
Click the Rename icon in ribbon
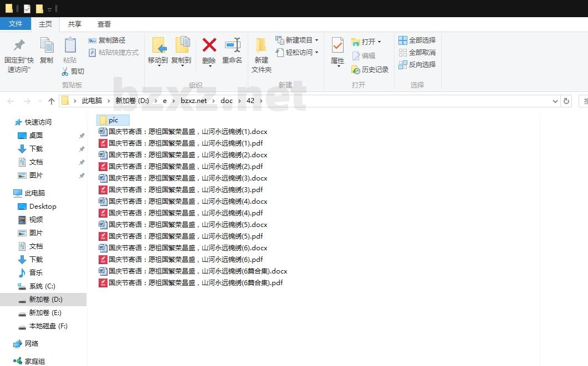[x=232, y=45]
